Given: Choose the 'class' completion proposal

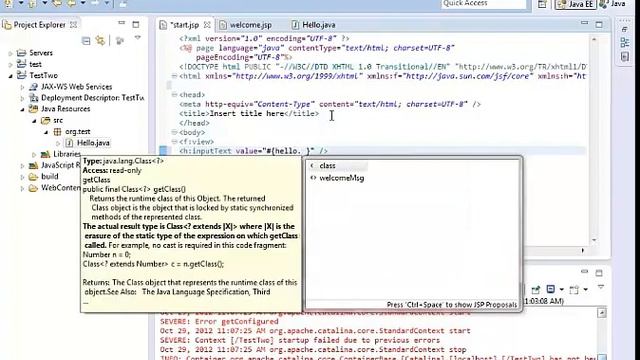Looking at the screenshot, I should pos(327,166).
